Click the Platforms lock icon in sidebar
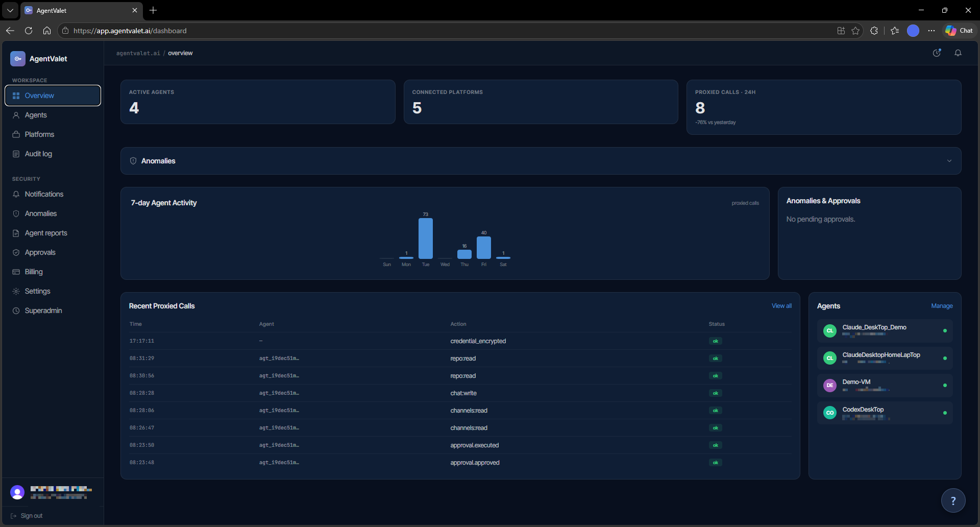The image size is (980, 527). tap(16, 134)
